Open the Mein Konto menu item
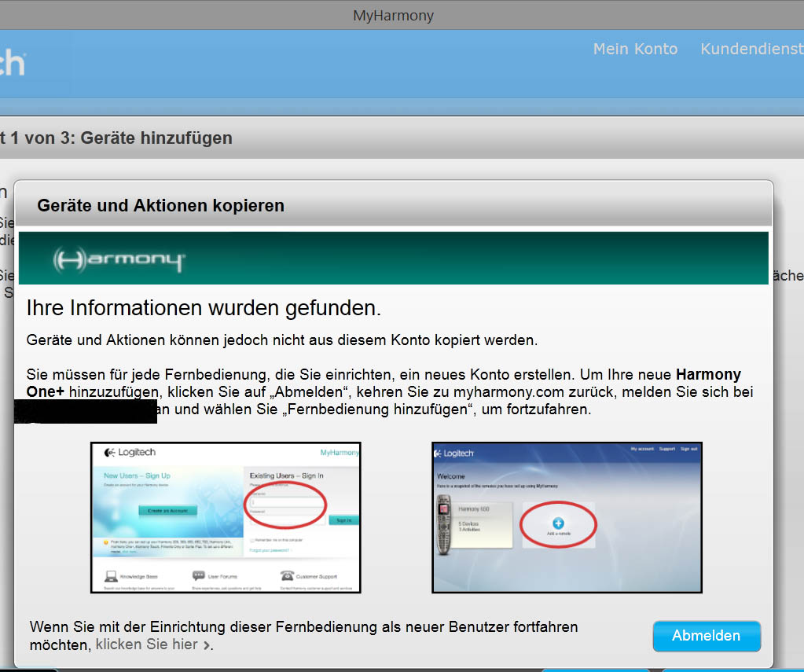The image size is (804, 672). (635, 49)
